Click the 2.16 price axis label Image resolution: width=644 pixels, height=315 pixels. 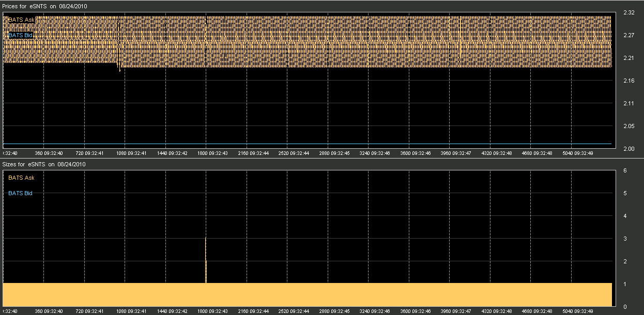(628, 81)
